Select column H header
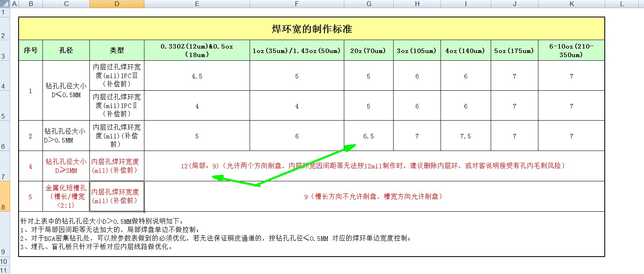The image size is (644, 274). pyautogui.click(x=417, y=4)
